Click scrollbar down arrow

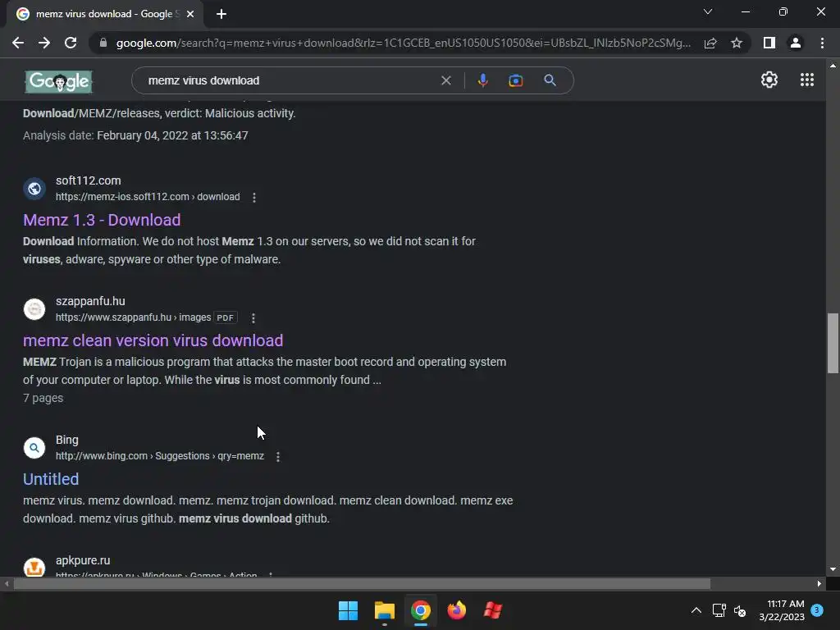click(833, 569)
